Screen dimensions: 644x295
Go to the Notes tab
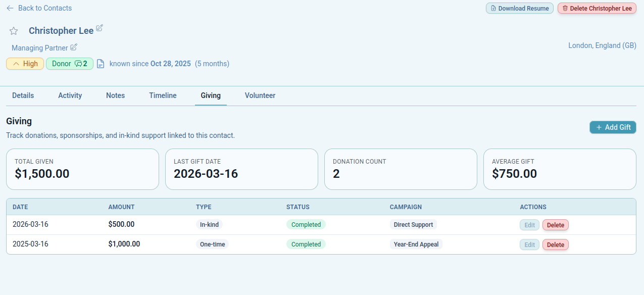(115, 95)
